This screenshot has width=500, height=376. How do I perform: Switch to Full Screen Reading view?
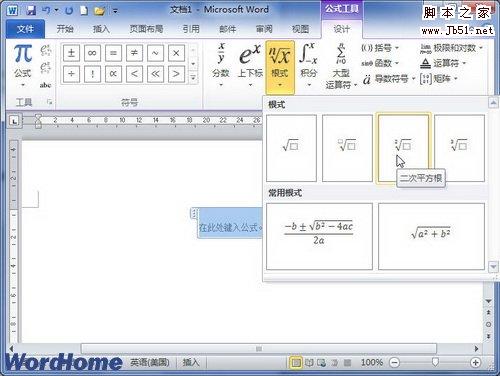[309, 363]
